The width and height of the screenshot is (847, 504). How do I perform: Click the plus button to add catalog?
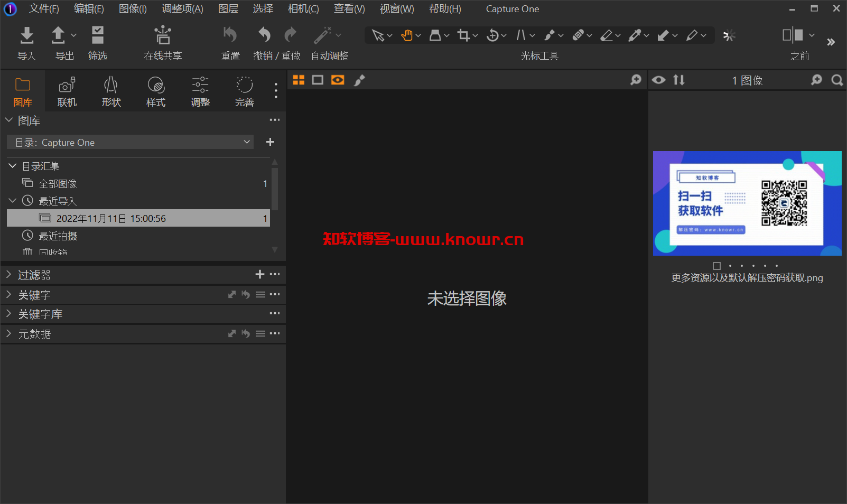coord(270,142)
